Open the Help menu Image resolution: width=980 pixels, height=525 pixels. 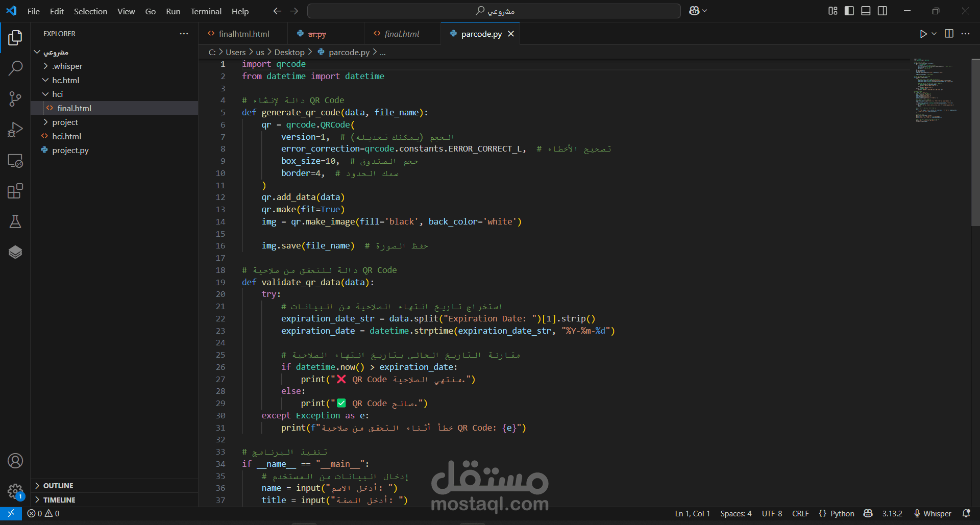(240, 11)
